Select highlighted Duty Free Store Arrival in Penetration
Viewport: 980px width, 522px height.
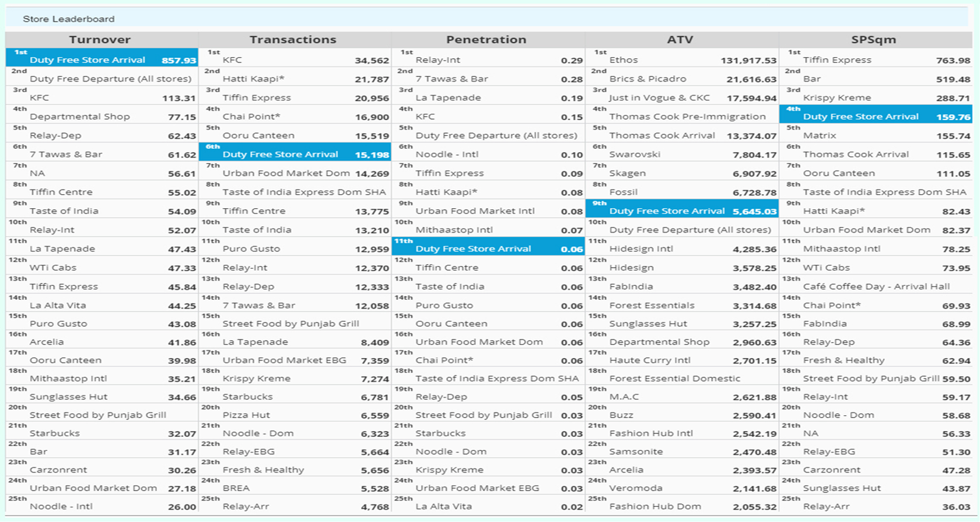[473, 249]
